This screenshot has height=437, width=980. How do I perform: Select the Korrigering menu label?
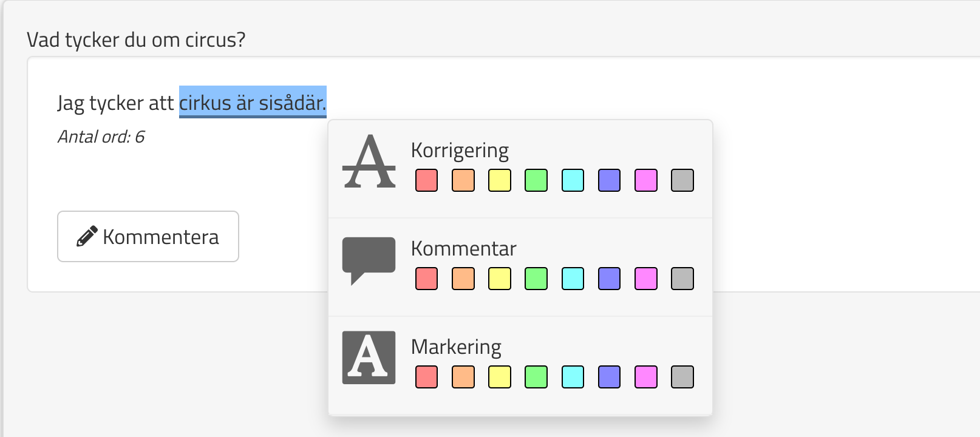pos(460,151)
